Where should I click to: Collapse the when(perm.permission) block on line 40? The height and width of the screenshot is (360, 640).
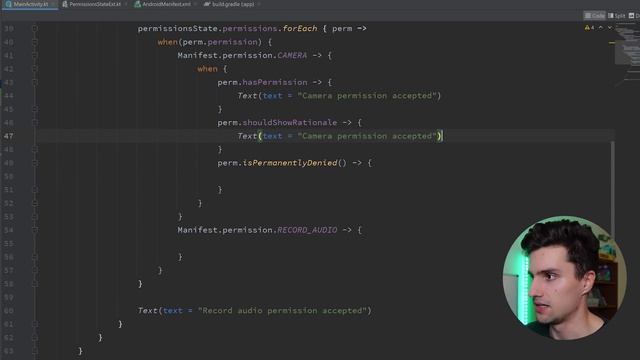click(35, 42)
